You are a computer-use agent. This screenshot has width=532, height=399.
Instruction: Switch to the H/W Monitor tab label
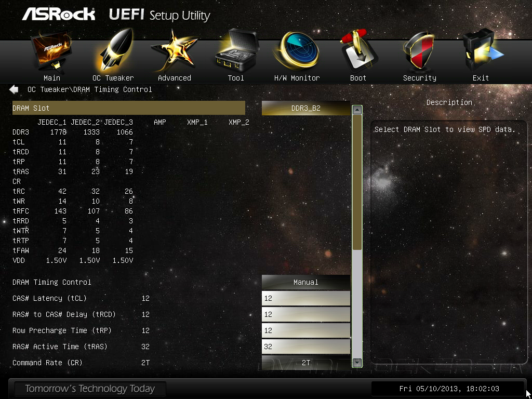tap(297, 78)
